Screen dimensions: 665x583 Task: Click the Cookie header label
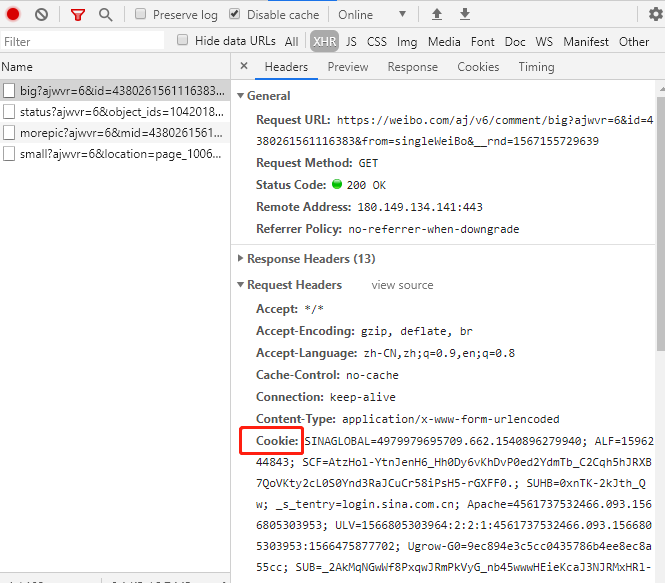click(277, 441)
